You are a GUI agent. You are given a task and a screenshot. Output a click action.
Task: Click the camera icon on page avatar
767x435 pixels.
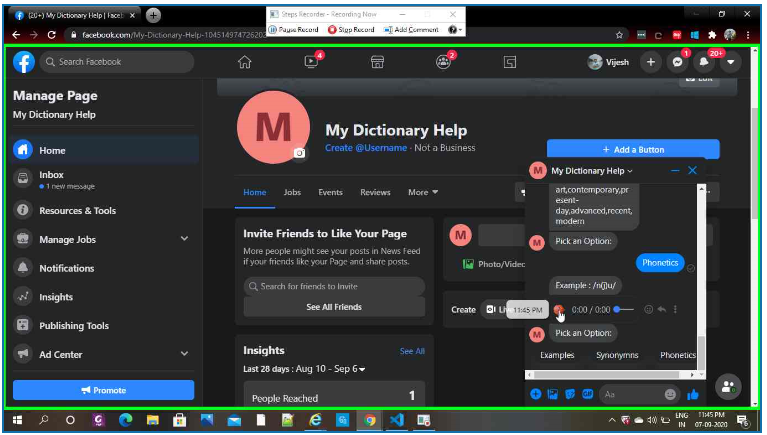[299, 153]
